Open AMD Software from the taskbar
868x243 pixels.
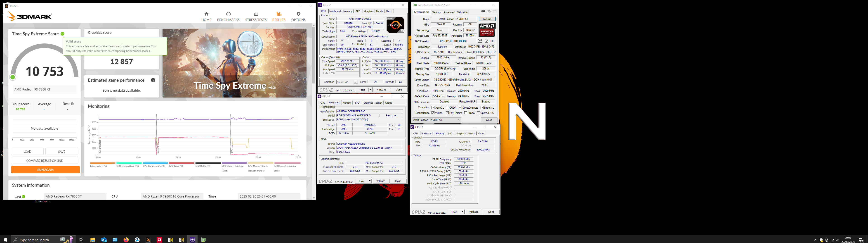[x=159, y=240]
